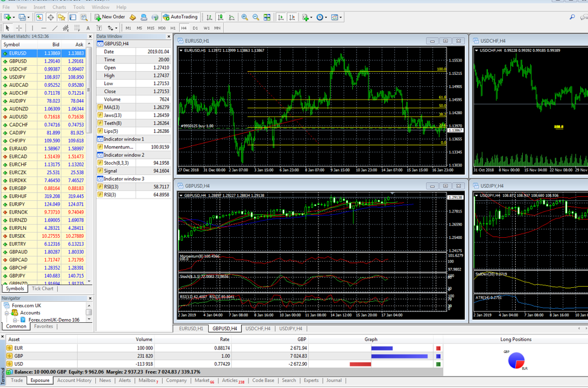This screenshot has width=588, height=388.
Task: Select the GBPUSD row in Market Watch
Action: 43,61
